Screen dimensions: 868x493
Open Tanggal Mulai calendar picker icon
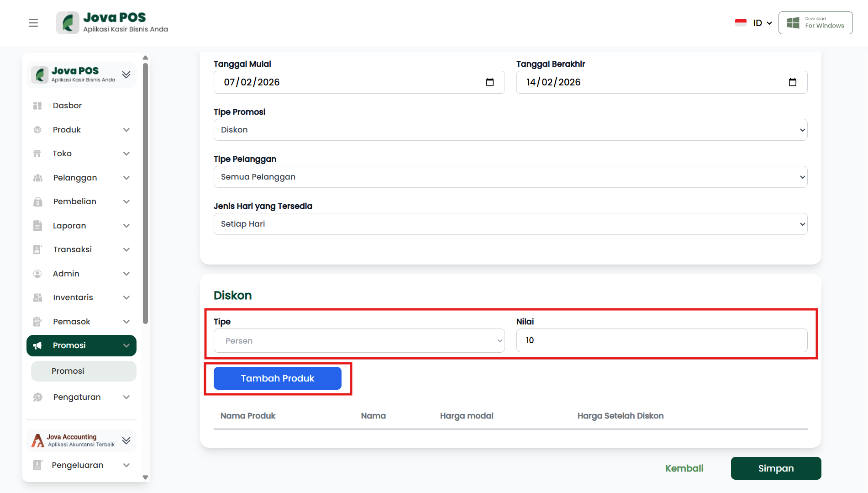[489, 82]
